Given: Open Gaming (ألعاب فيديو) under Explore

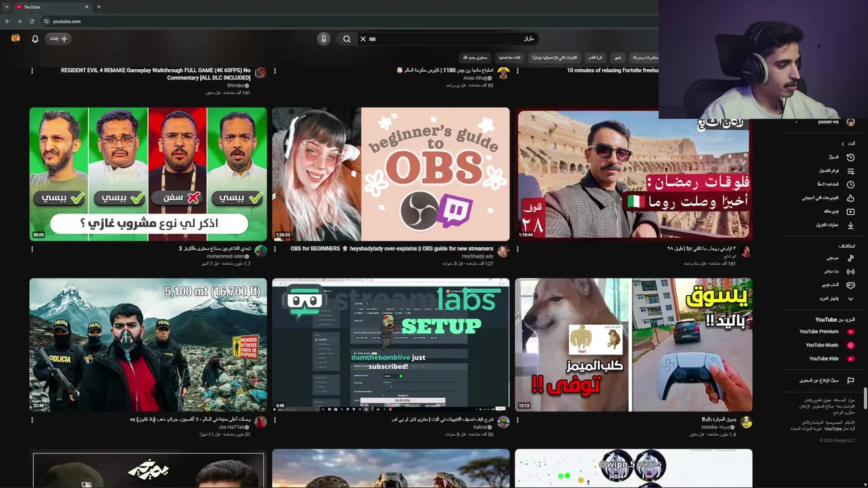Looking at the screenshot, I should (x=837, y=285).
